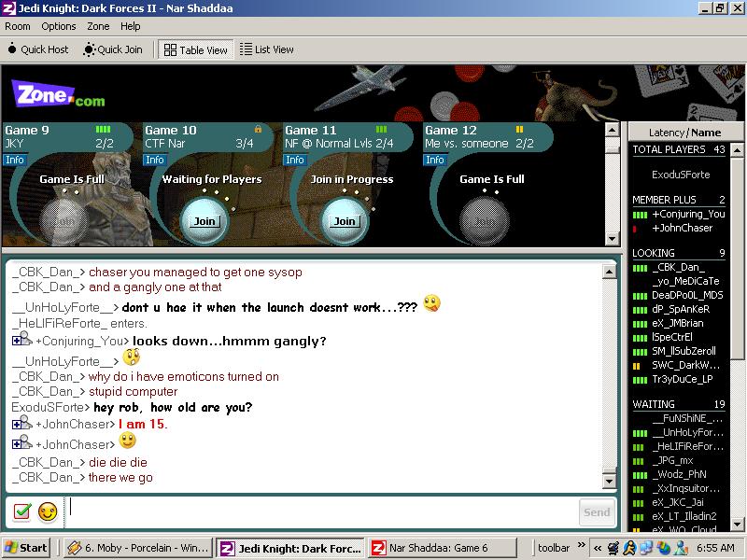Click the padlock icon on Game 10

click(x=258, y=129)
